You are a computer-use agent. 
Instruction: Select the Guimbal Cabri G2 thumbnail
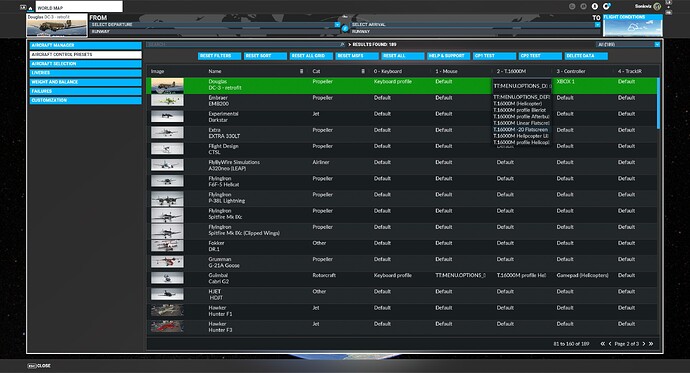point(167,278)
